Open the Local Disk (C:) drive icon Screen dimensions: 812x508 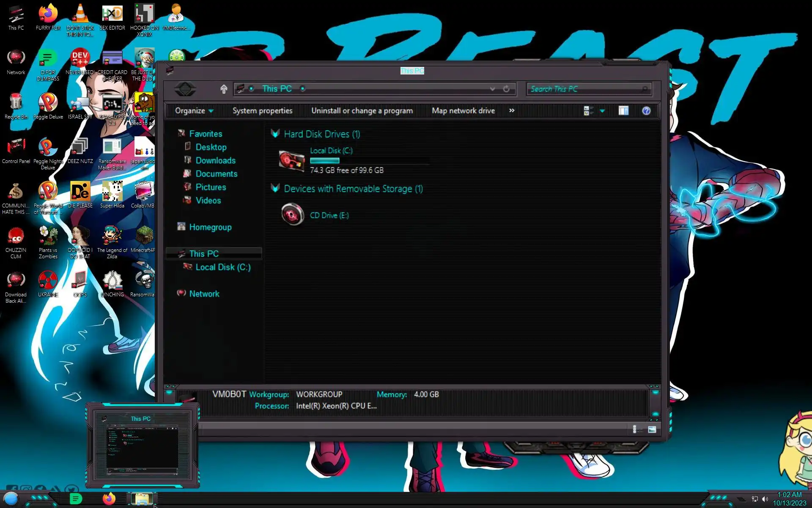(x=292, y=161)
